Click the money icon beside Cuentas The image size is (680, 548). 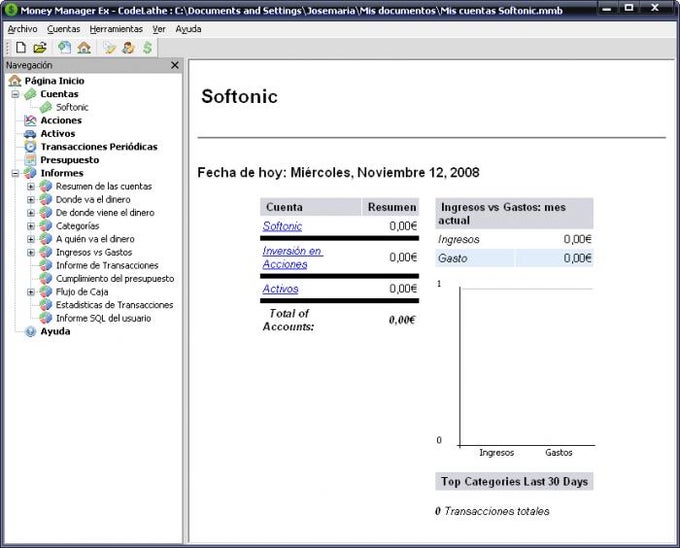coord(30,94)
